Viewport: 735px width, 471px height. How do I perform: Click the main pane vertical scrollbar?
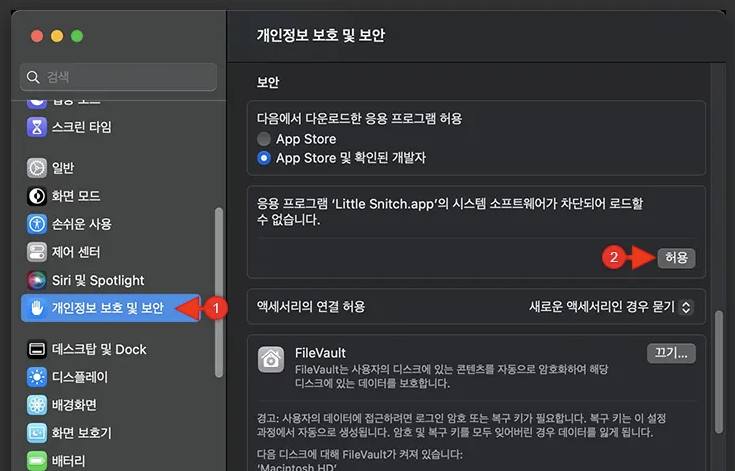tap(719, 372)
